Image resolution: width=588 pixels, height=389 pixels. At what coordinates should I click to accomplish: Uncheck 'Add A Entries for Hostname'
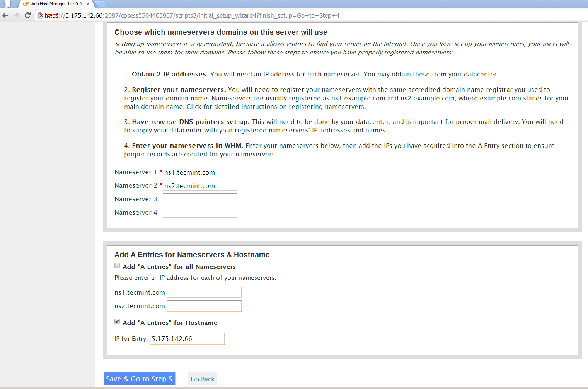click(x=117, y=321)
